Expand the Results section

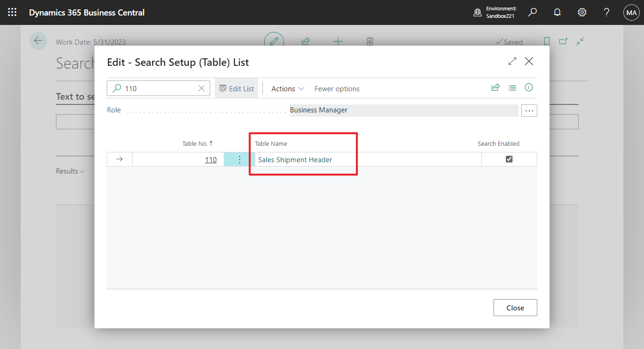[x=70, y=171]
